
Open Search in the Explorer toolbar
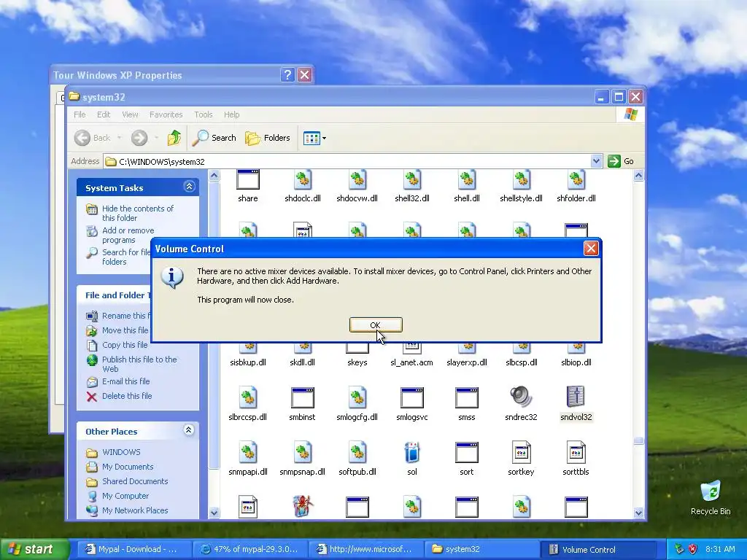point(214,138)
